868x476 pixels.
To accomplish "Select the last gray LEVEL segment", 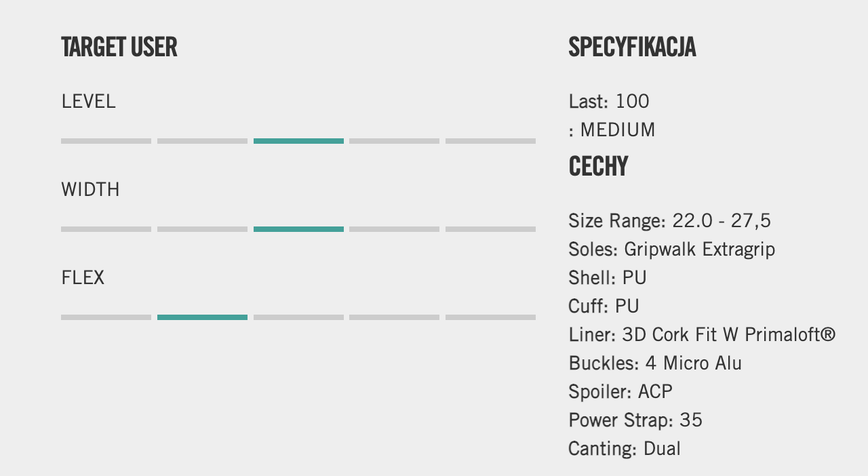I will point(490,141).
